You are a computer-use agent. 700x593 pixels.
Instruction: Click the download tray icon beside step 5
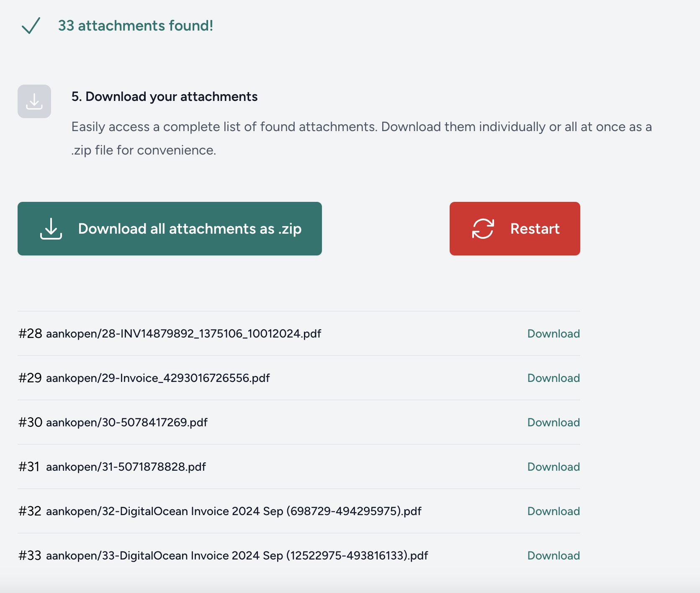(34, 101)
